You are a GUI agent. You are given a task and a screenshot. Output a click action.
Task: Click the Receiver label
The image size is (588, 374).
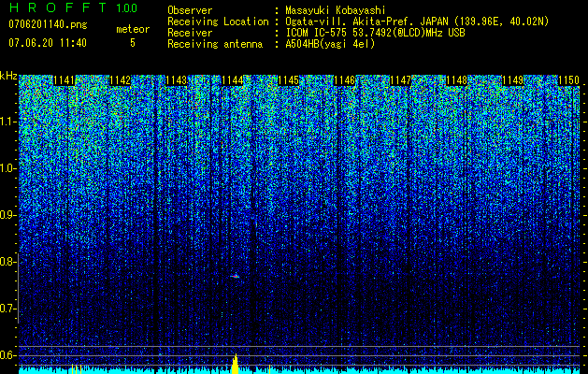[190, 33]
